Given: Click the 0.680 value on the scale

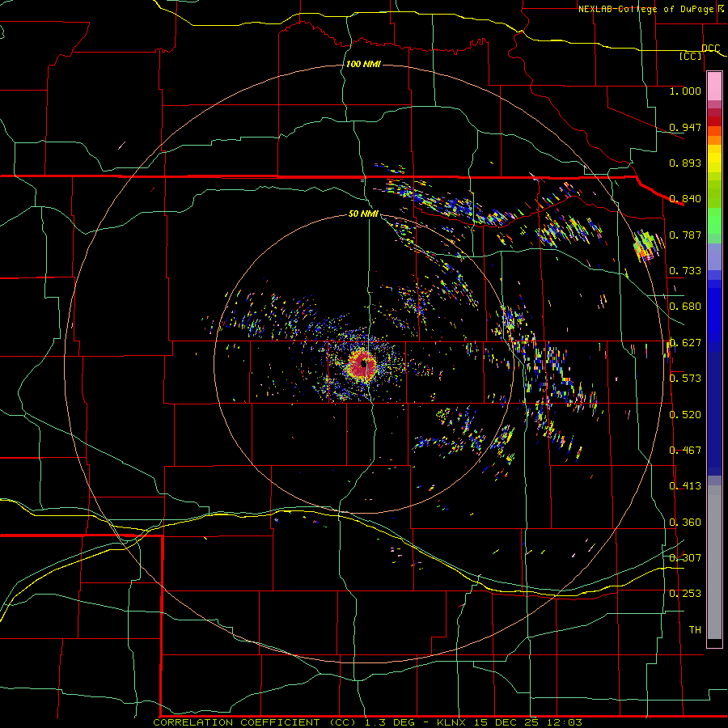Looking at the screenshot, I should (685, 307).
